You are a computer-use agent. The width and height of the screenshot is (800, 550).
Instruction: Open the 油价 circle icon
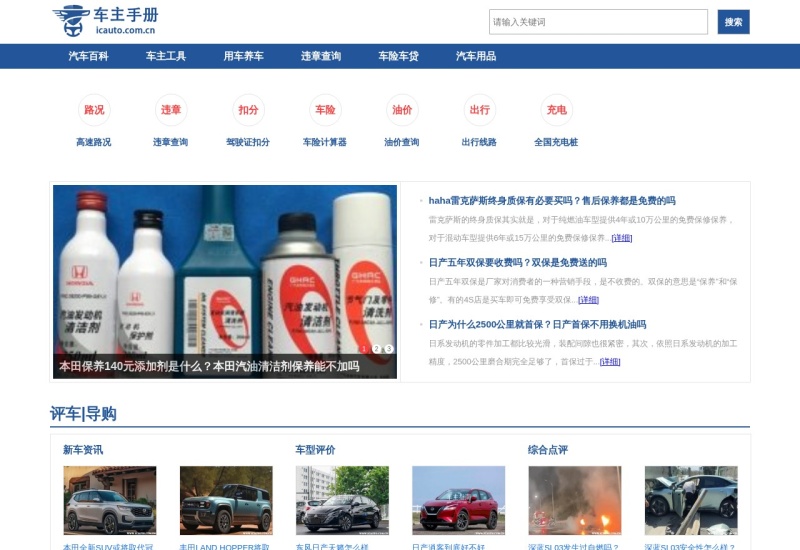(402, 110)
